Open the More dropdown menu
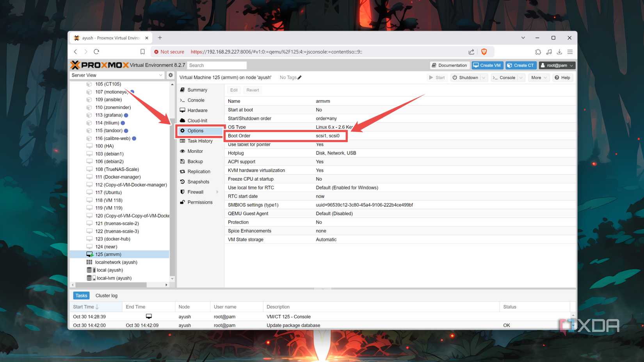 tap(539, 78)
